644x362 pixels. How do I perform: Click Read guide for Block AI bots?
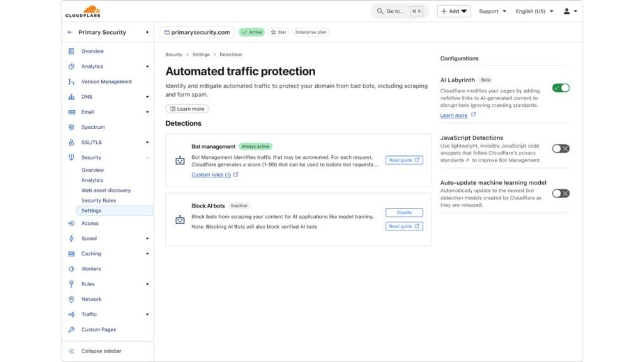click(404, 226)
